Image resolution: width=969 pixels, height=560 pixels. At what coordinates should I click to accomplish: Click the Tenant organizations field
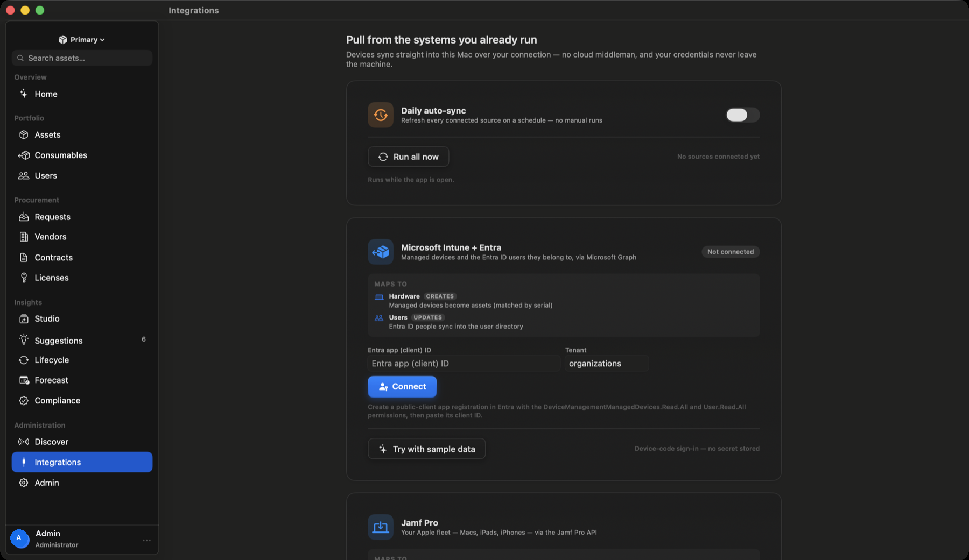pyautogui.click(x=607, y=364)
